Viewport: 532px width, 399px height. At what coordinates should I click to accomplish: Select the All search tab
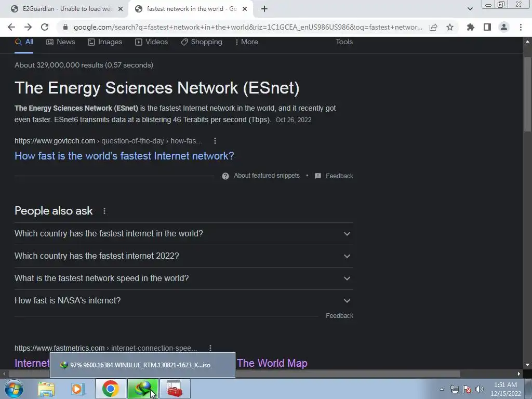pyautogui.click(x=24, y=42)
